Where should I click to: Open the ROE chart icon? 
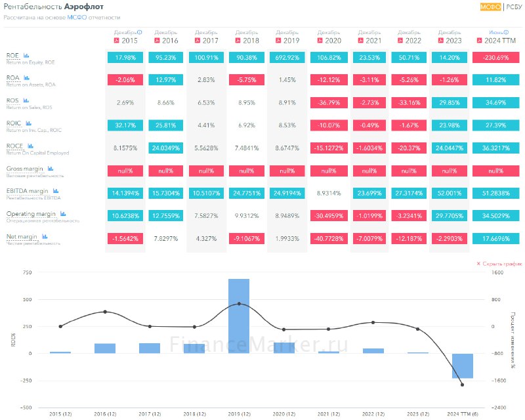tap(26, 56)
